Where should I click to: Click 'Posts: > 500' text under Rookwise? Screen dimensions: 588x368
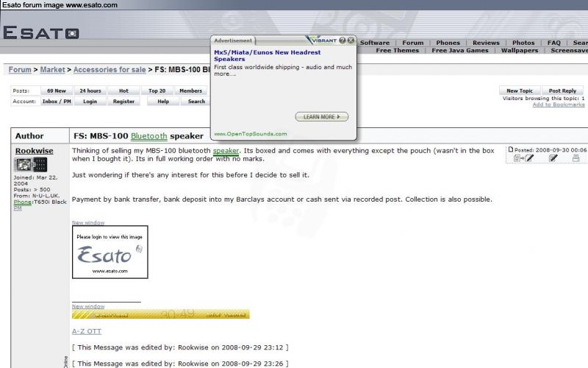coord(32,190)
